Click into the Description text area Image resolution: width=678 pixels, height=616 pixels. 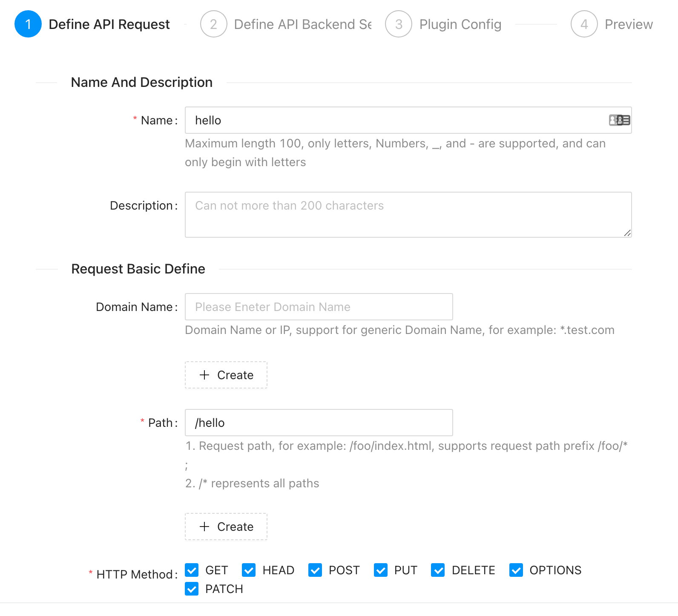coord(408,215)
